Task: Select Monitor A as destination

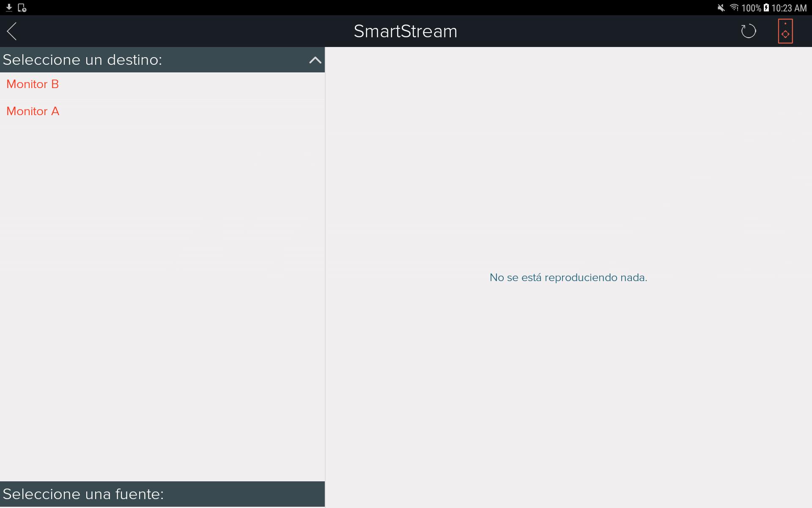Action: click(162, 111)
